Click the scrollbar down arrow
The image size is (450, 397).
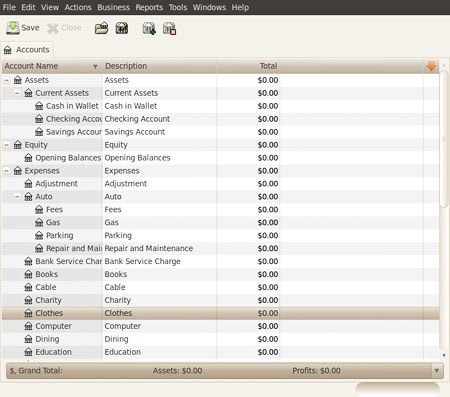pos(444,355)
